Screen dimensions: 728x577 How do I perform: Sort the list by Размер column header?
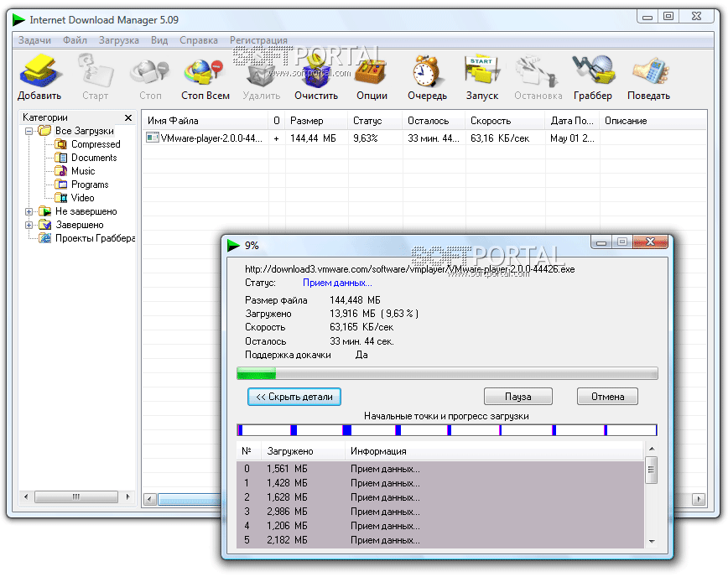point(307,121)
